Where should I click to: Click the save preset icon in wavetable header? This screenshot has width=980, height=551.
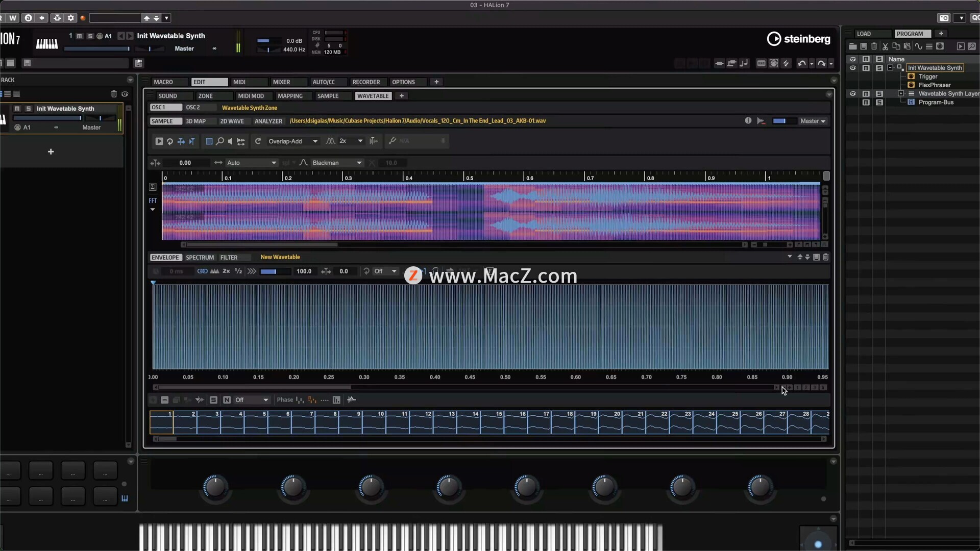(x=816, y=257)
